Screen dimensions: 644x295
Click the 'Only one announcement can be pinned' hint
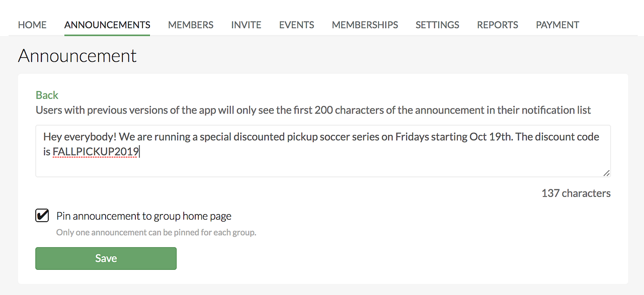[x=156, y=233]
